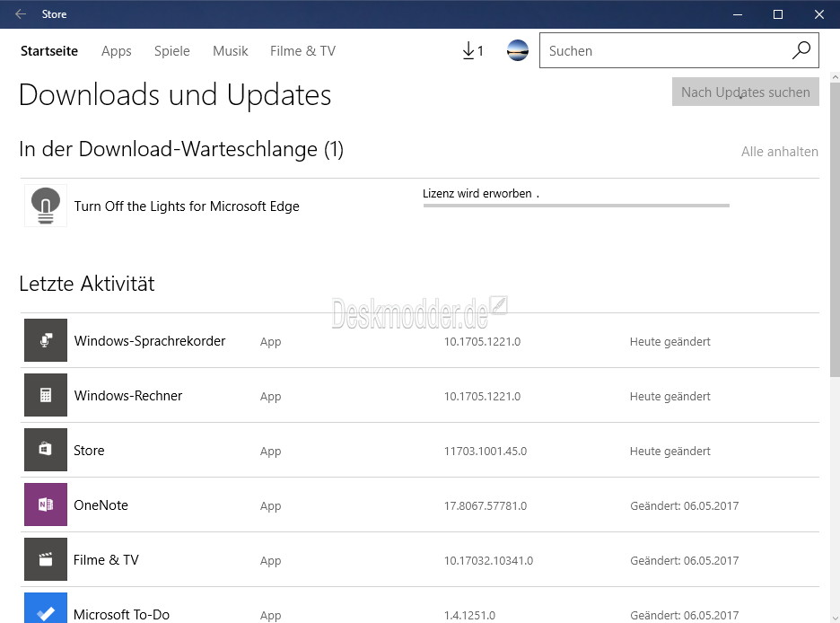
Task: Click version 10.17032.10341.0
Action: [x=488, y=560]
